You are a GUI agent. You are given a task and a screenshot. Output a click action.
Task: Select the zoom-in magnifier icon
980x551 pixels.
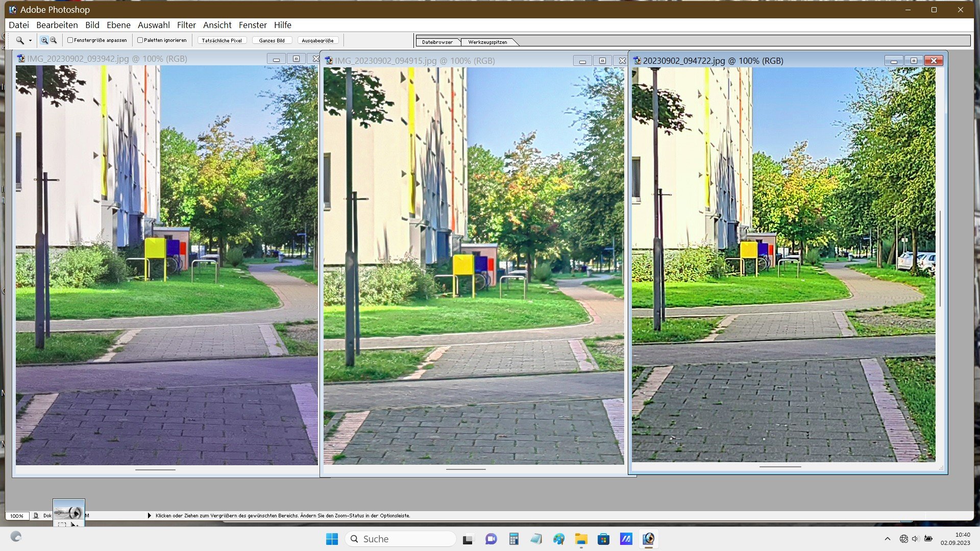pos(44,40)
